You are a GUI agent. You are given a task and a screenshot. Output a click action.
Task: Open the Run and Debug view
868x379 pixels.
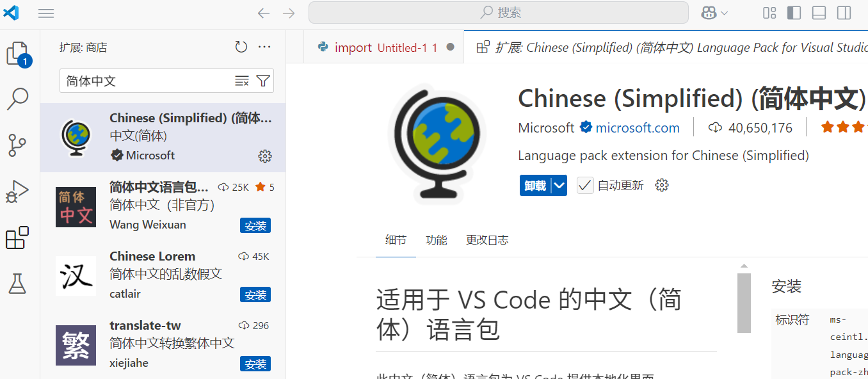point(18,191)
